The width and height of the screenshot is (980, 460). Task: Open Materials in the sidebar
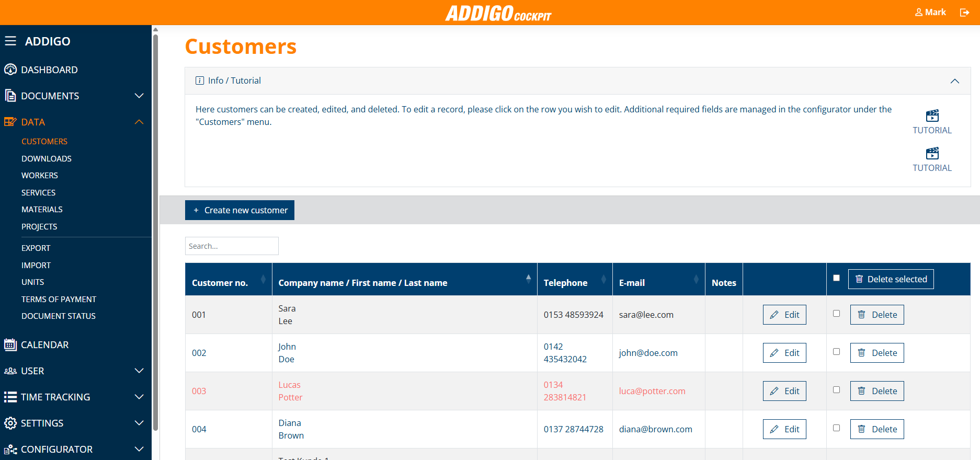point(42,210)
